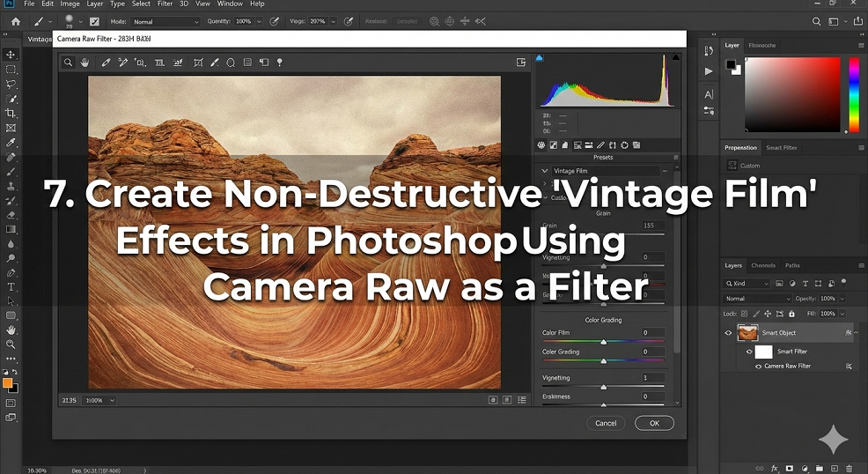Switch to the Paths tab

(x=792, y=266)
